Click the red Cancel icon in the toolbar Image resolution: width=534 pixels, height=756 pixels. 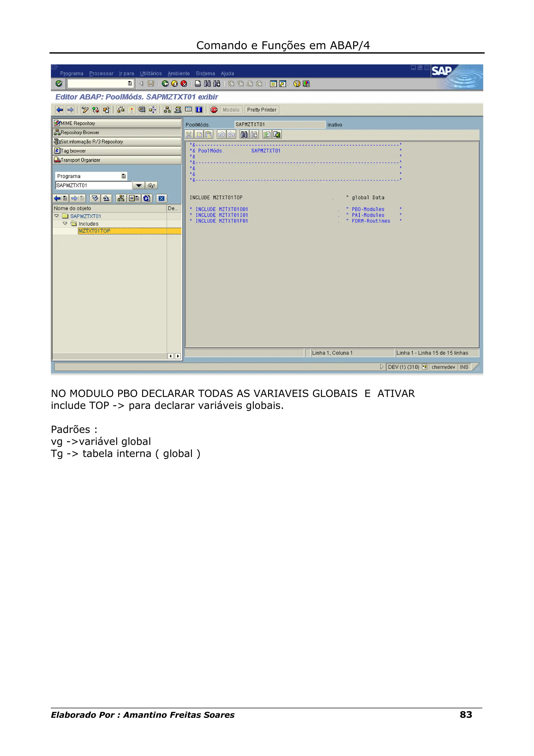tap(184, 84)
